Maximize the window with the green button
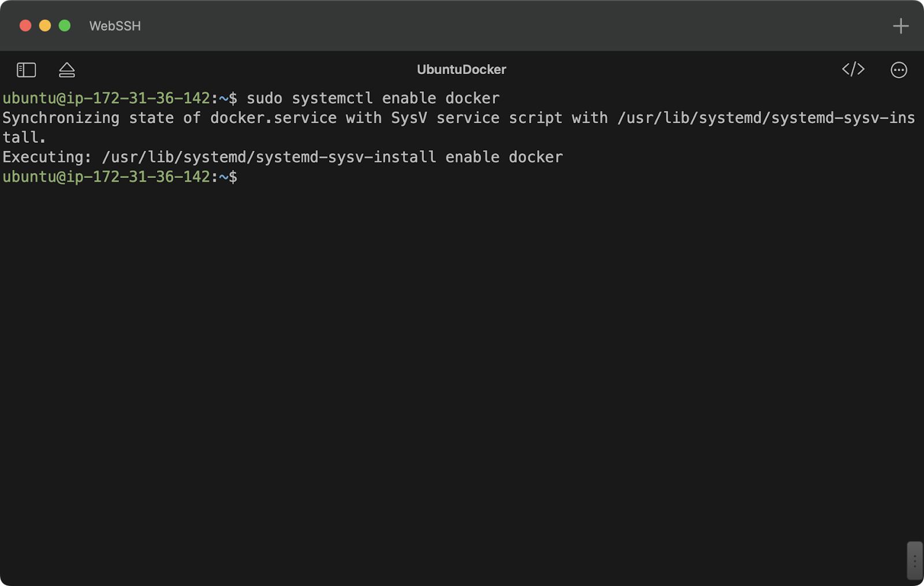The width and height of the screenshot is (924, 586). (x=65, y=25)
